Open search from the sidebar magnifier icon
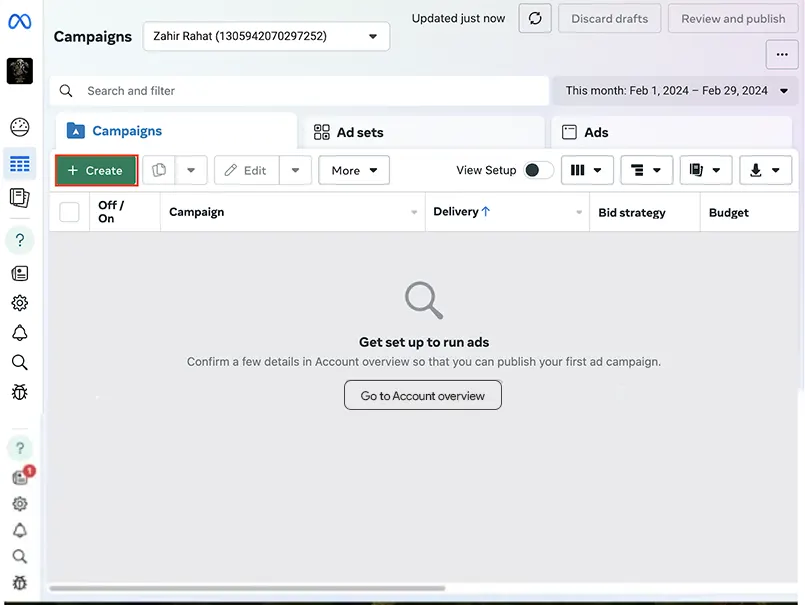 [x=20, y=362]
